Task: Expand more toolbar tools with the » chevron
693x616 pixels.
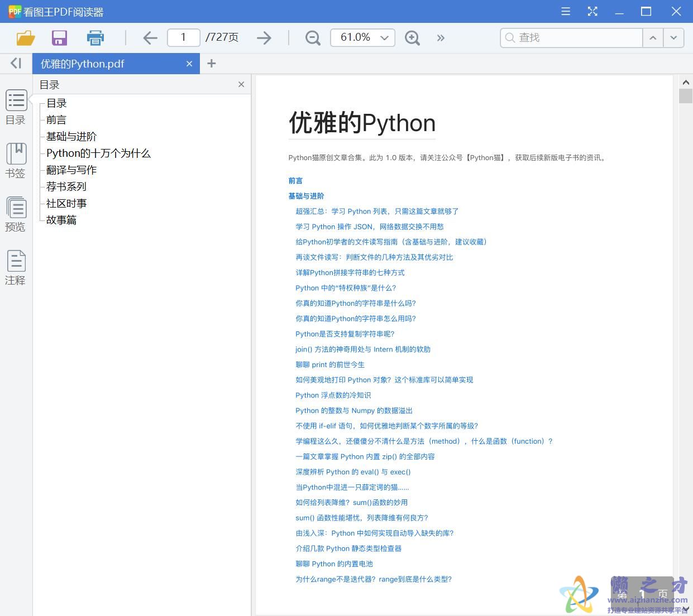Action: click(441, 37)
